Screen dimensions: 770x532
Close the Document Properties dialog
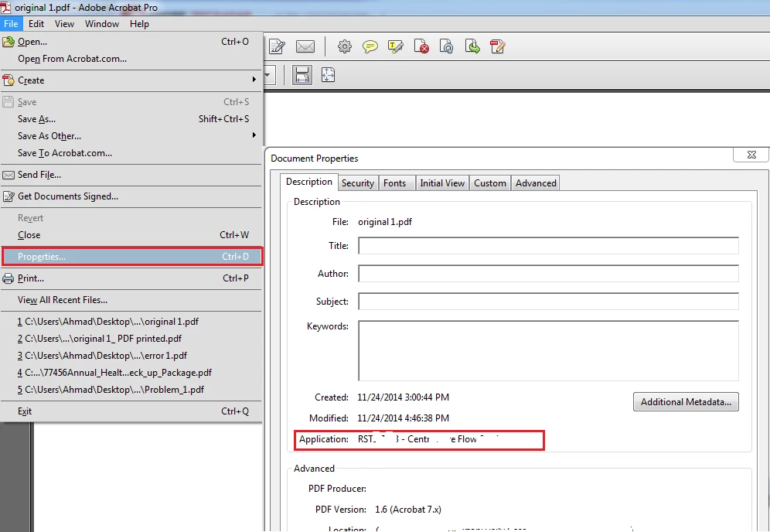(751, 155)
